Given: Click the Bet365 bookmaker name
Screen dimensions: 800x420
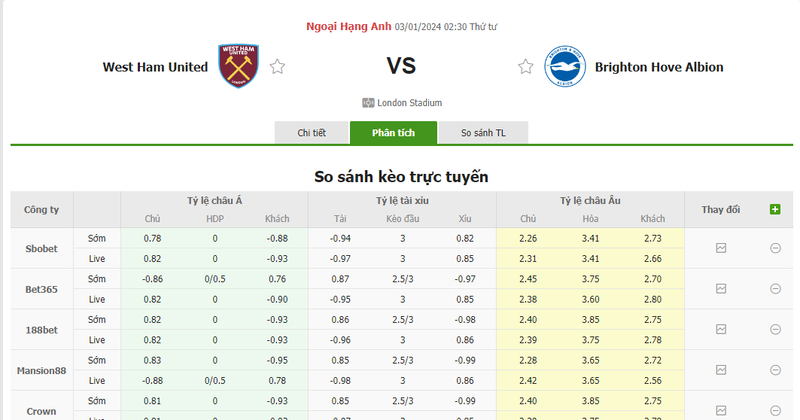Looking at the screenshot, I should [41, 289].
